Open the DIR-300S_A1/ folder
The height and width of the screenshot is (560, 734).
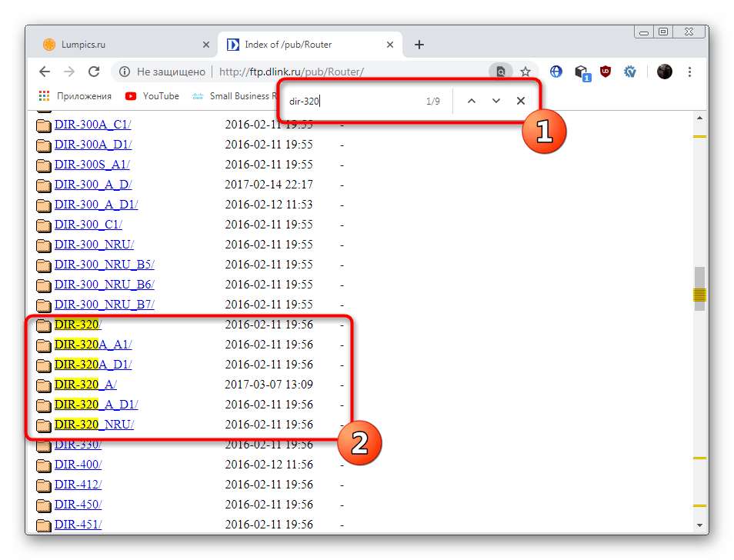tap(92, 165)
